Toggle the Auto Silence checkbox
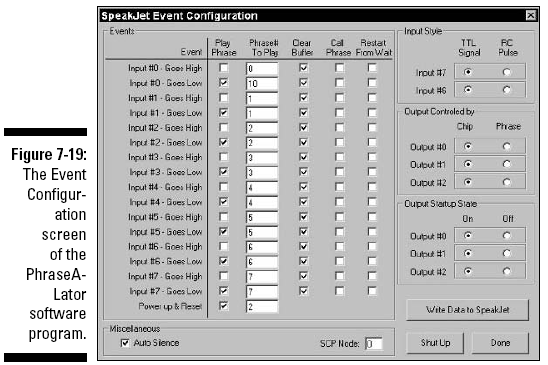Image resolution: width=548 pixels, height=365 pixels. pyautogui.click(x=125, y=343)
